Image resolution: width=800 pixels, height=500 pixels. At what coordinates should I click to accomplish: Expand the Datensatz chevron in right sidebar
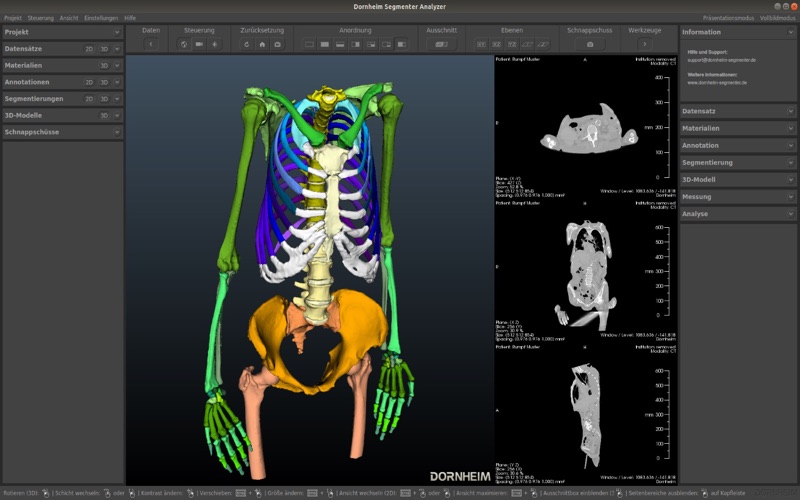pyautogui.click(x=791, y=111)
